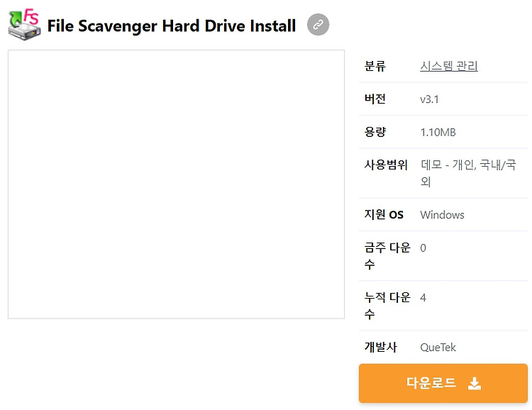Image resolution: width=532 pixels, height=410 pixels.
Task: Click the 사용범위 row label
Action: [x=386, y=165]
